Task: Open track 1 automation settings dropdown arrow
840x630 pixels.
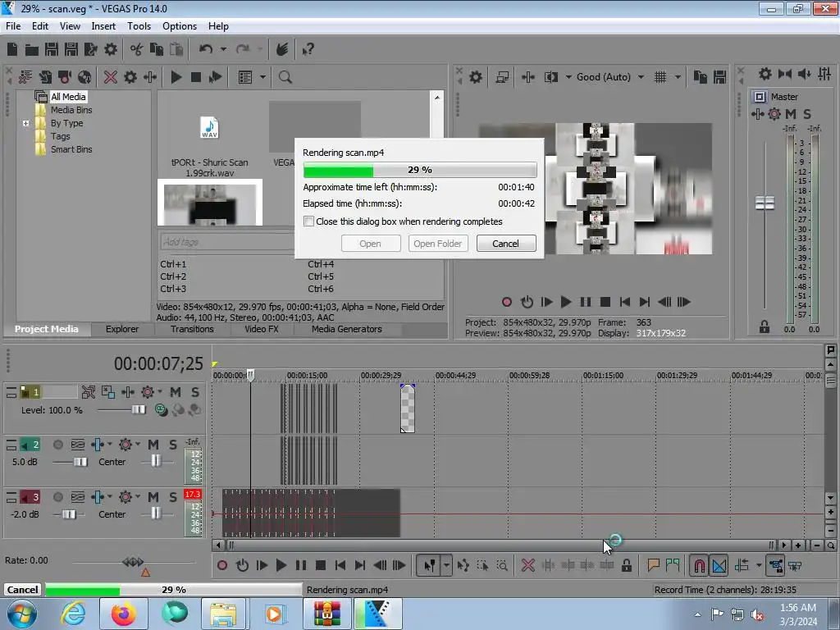Action: click(160, 392)
